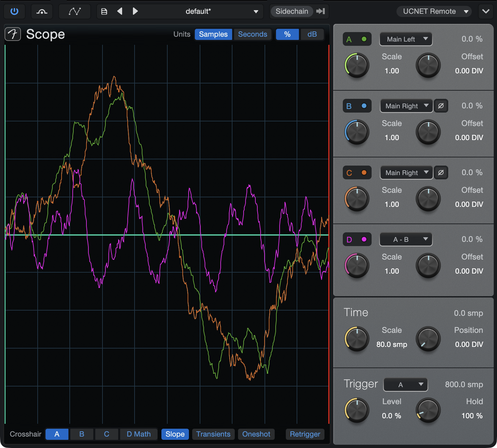Screen dimensions: 497x448
Task: Invert phase of channel B
Action: 441,106
